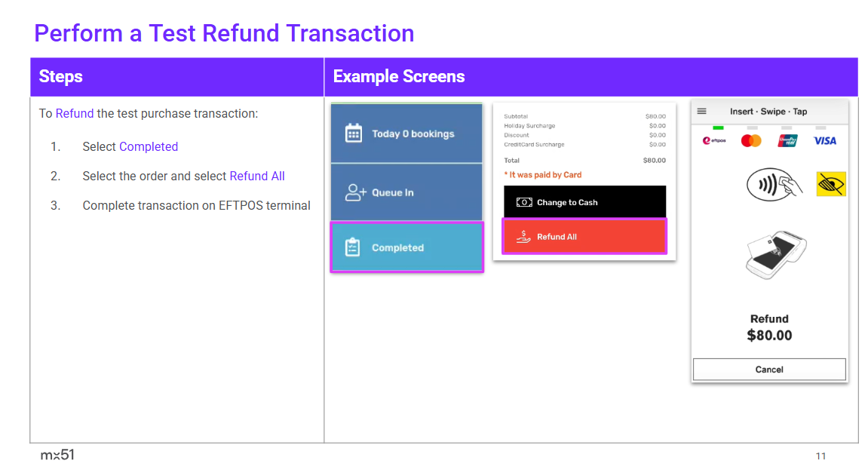Open the Completed orders tile
The height and width of the screenshot is (473, 868).
pyautogui.click(x=406, y=247)
